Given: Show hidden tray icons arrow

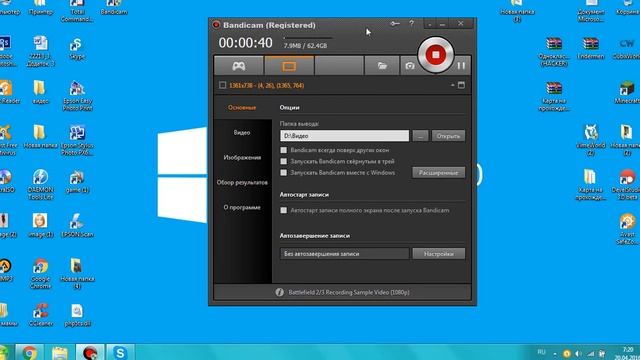Looking at the screenshot, I should pos(555,353).
